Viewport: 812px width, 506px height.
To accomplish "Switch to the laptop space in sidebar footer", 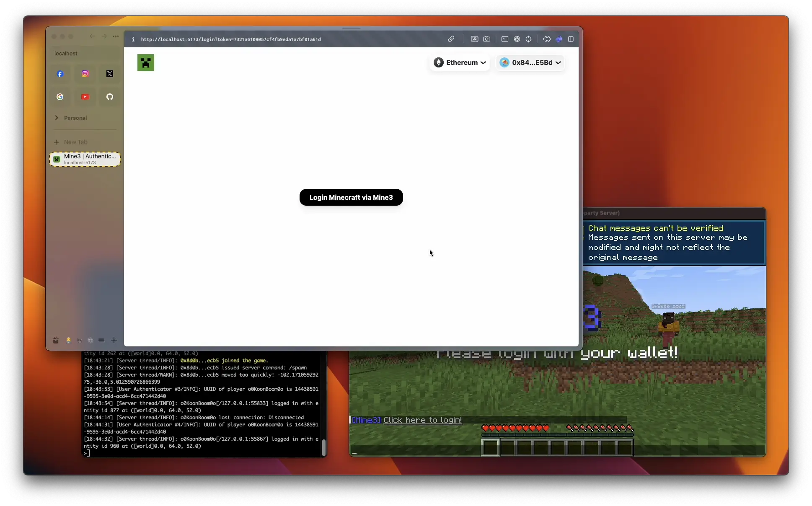I will tap(101, 340).
